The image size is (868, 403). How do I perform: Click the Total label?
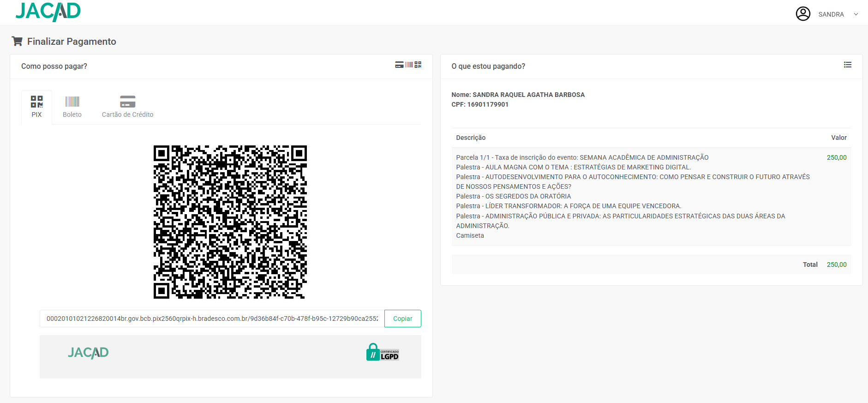point(810,265)
